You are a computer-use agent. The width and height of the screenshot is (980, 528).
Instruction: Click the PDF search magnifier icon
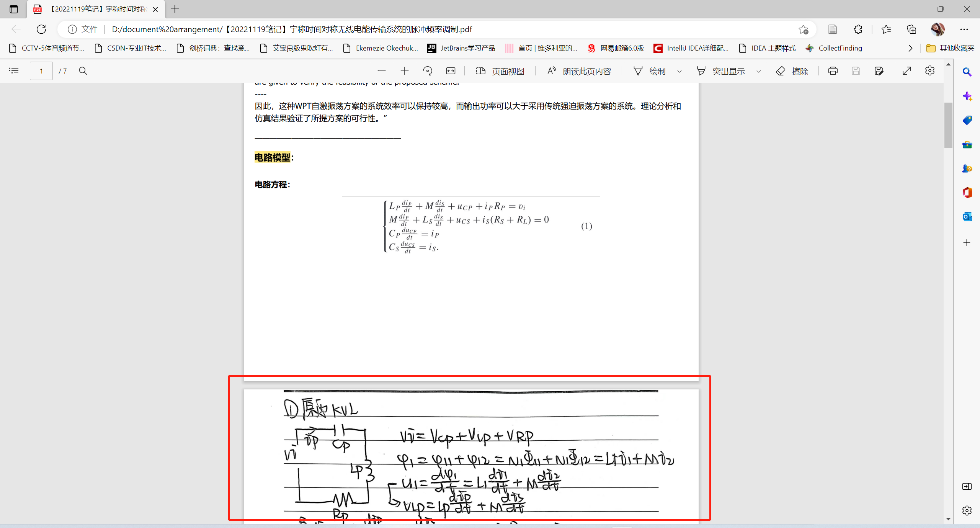83,71
